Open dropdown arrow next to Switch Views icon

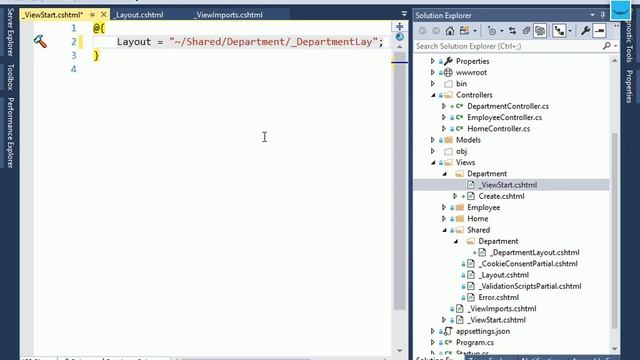point(475,31)
